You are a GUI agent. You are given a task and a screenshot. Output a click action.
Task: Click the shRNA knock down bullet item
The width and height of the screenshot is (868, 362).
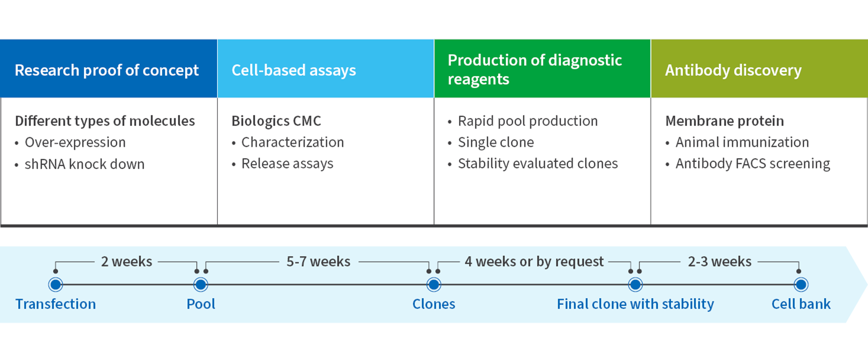(84, 164)
